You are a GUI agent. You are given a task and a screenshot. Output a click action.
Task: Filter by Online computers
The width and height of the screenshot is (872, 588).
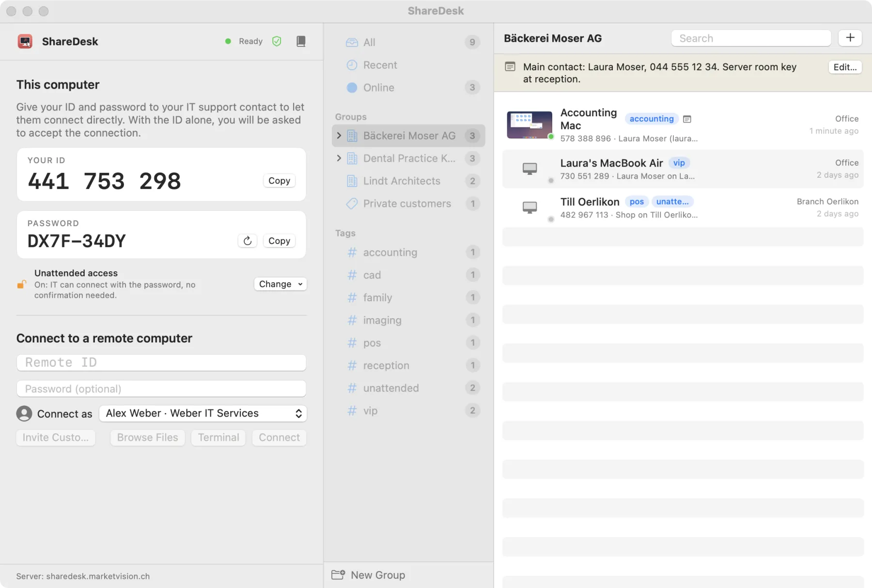[x=408, y=88]
